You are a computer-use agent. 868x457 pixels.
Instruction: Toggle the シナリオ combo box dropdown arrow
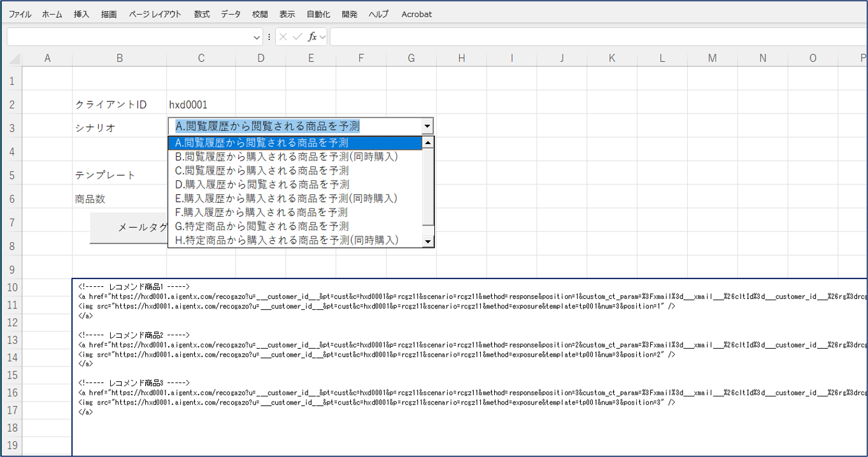[427, 126]
